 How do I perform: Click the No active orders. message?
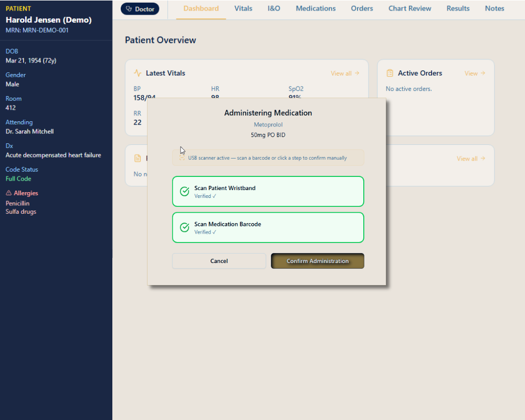[408, 89]
